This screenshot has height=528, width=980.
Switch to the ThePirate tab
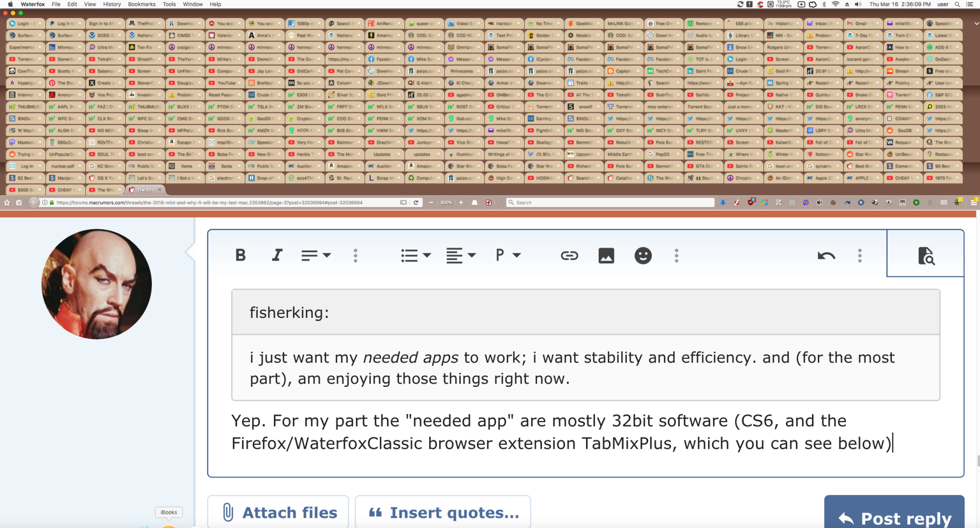pos(146,23)
